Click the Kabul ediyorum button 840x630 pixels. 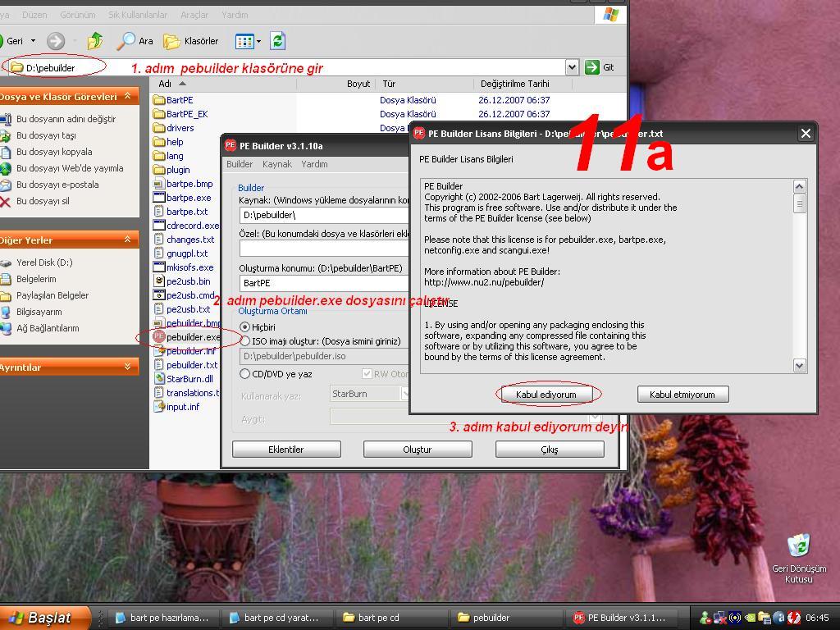coord(546,395)
